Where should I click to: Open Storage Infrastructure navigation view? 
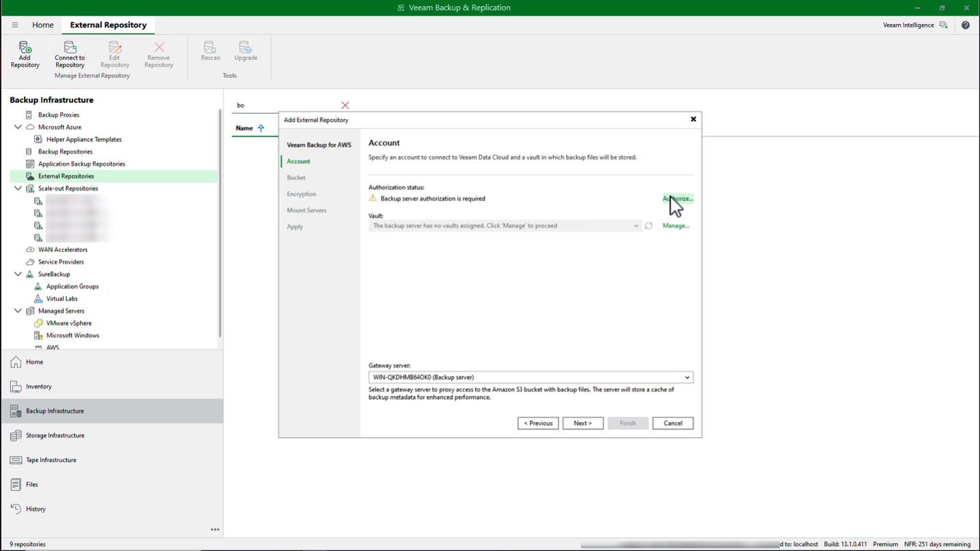pos(112,435)
